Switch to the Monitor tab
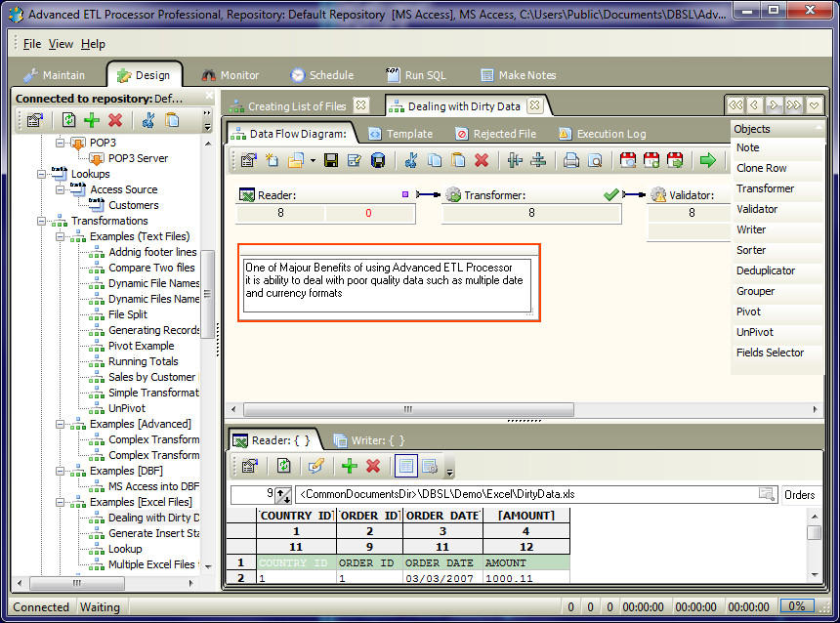 (231, 75)
